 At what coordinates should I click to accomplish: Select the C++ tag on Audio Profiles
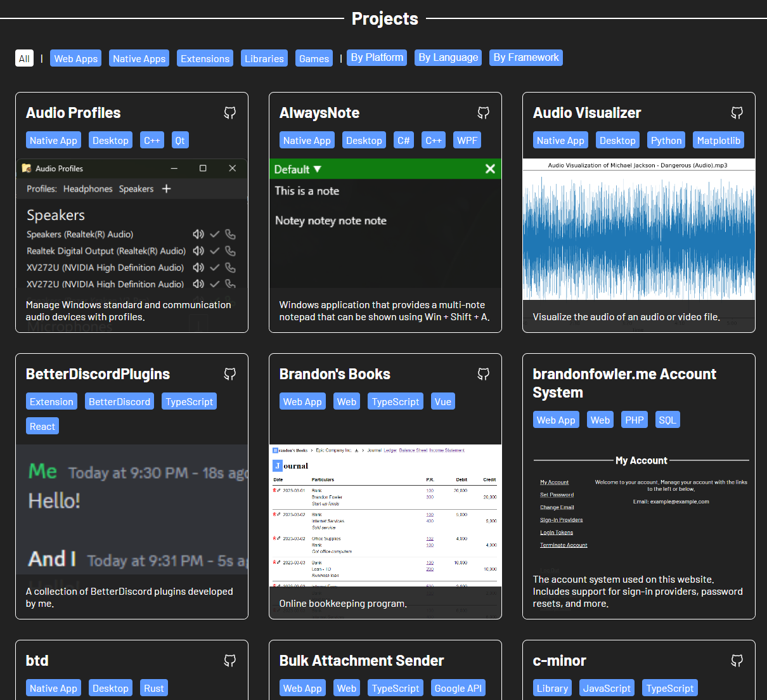152,140
